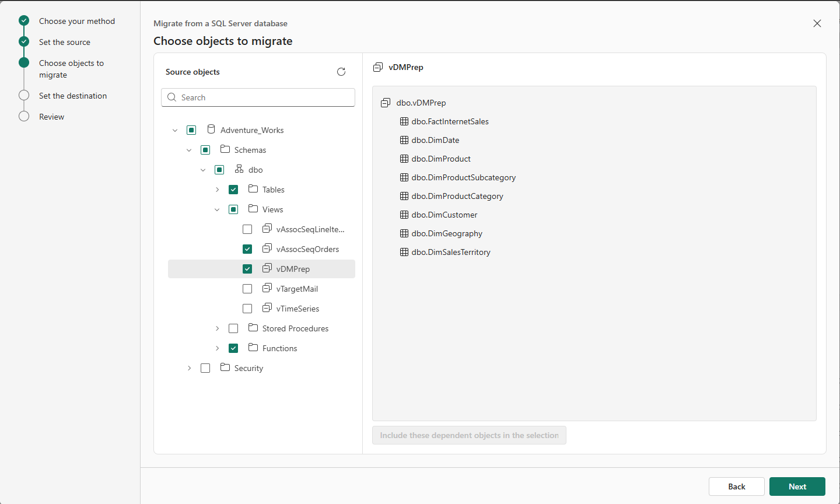This screenshot has height=504, width=840.
Task: Check the Security checkbox
Action: tap(205, 368)
